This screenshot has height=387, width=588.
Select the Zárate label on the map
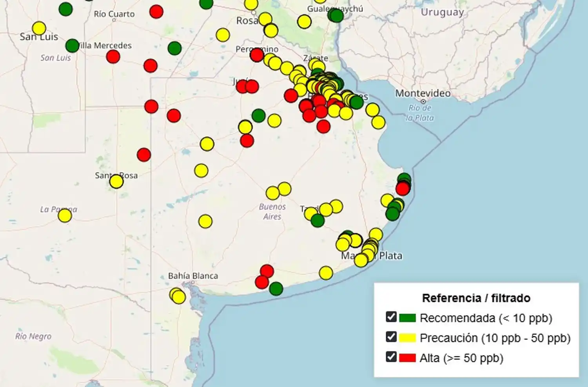coord(316,58)
